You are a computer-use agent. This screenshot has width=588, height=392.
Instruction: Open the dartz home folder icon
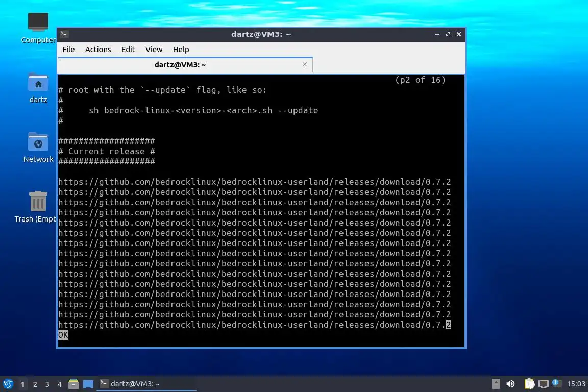coord(38,88)
